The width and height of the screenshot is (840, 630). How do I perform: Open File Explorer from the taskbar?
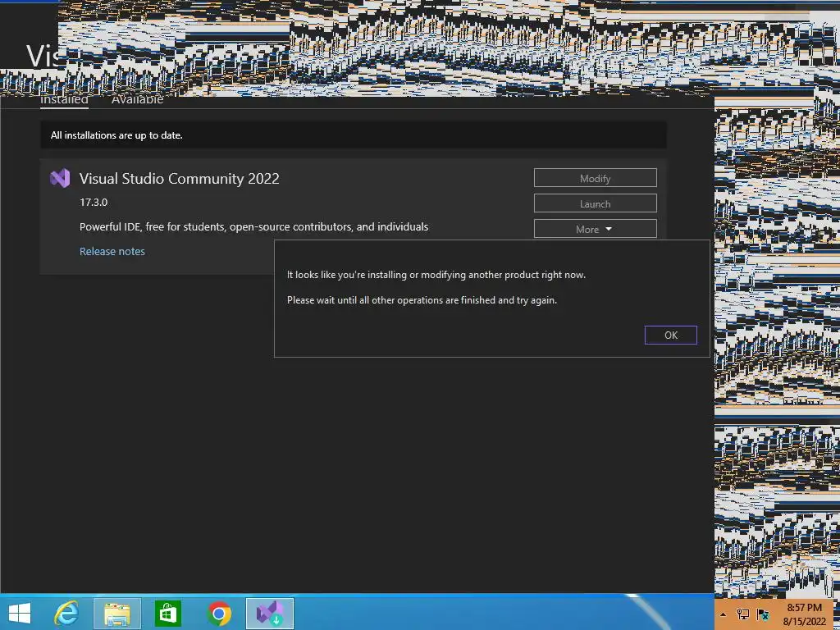pos(117,614)
